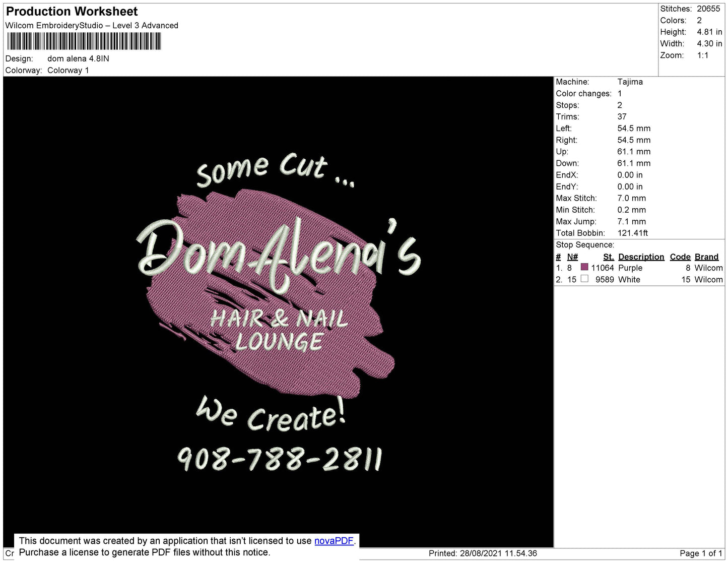The width and height of the screenshot is (728, 563).
Task: Click stitch count 11064 in purple row
Action: tap(603, 268)
